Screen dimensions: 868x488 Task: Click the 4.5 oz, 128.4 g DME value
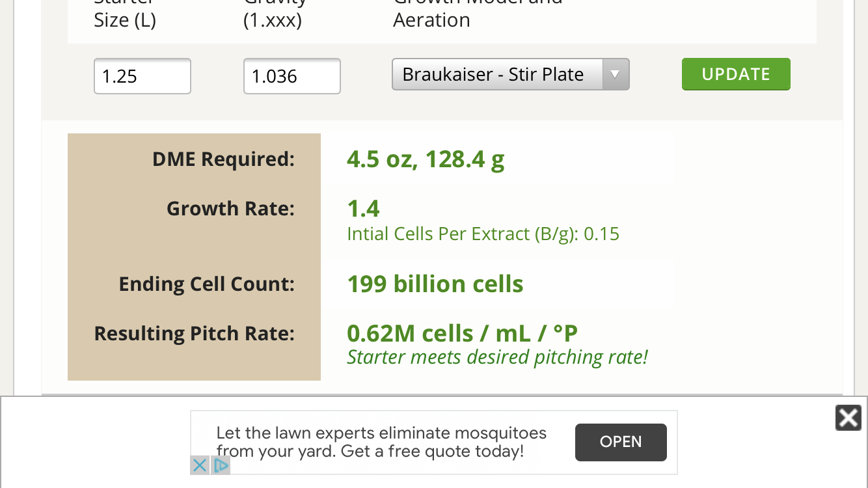point(426,159)
